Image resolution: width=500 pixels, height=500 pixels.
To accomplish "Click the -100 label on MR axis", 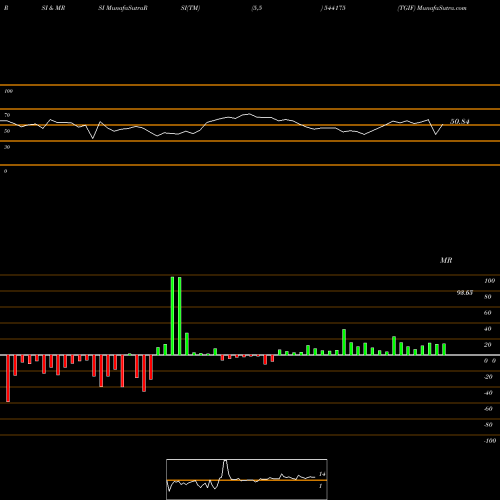I will tap(489, 441).
